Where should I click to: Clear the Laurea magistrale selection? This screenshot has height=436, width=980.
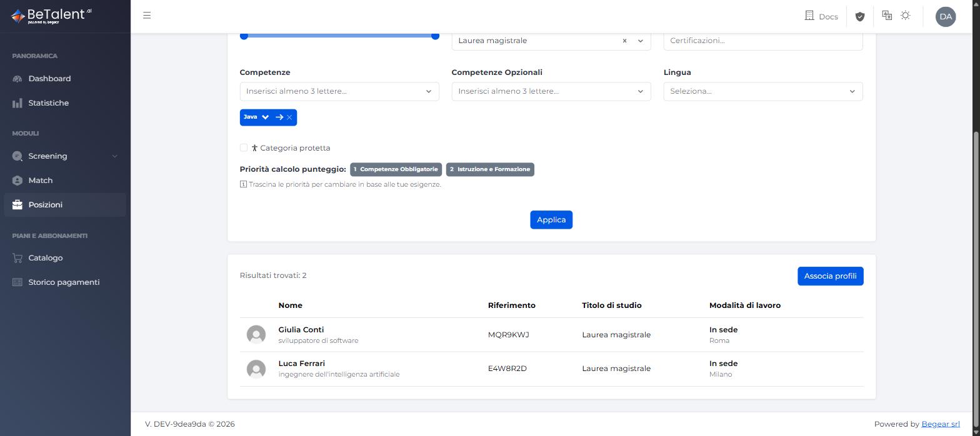point(624,41)
